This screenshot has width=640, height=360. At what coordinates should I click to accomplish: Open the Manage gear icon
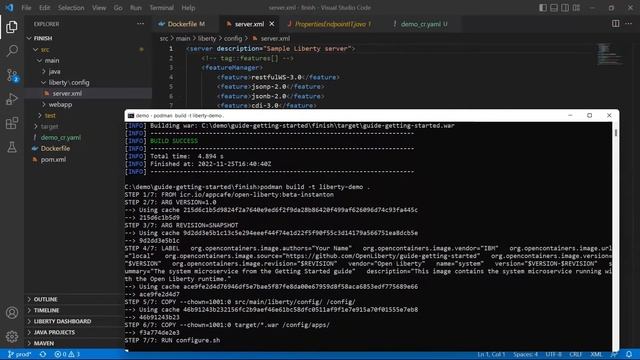click(12, 336)
